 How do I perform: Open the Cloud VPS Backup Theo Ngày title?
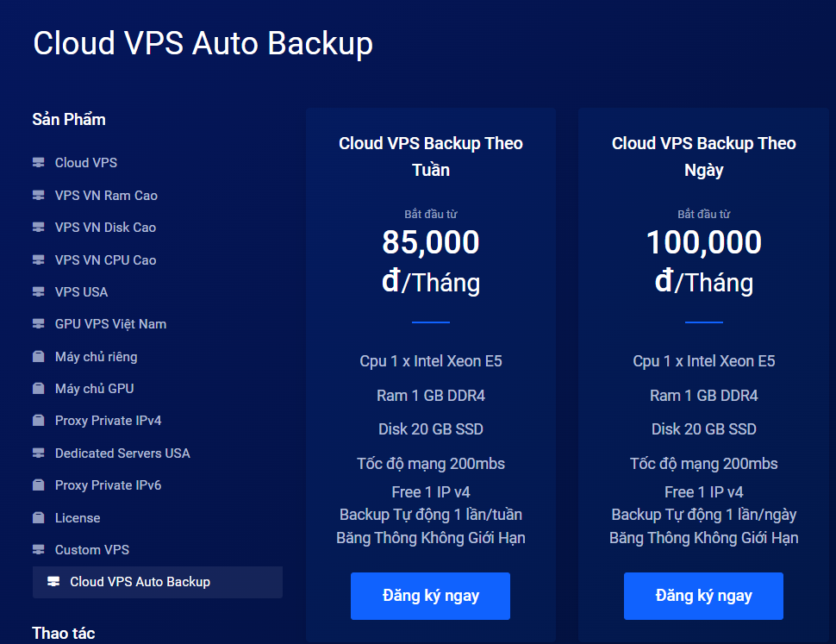point(704,157)
